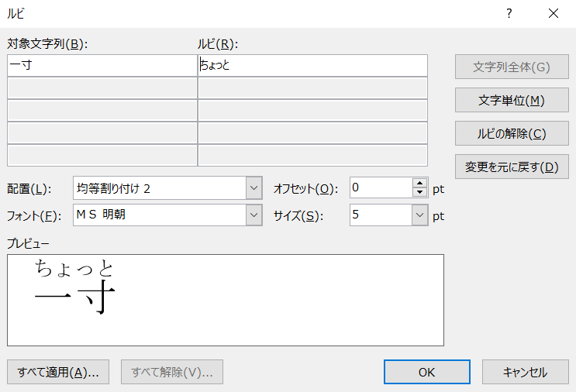576x392 pixels.
Task: Click the ルビ field containing ちょっと
Action: 312,65
